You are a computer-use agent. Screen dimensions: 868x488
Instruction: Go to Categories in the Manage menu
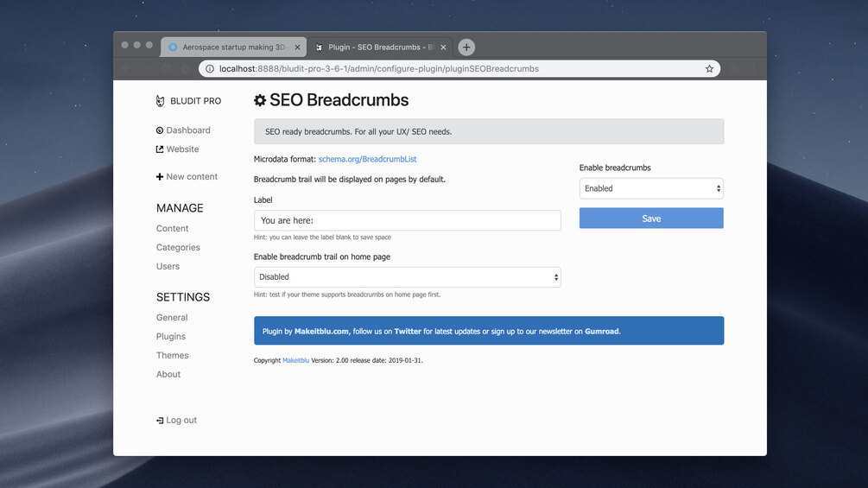tap(178, 248)
